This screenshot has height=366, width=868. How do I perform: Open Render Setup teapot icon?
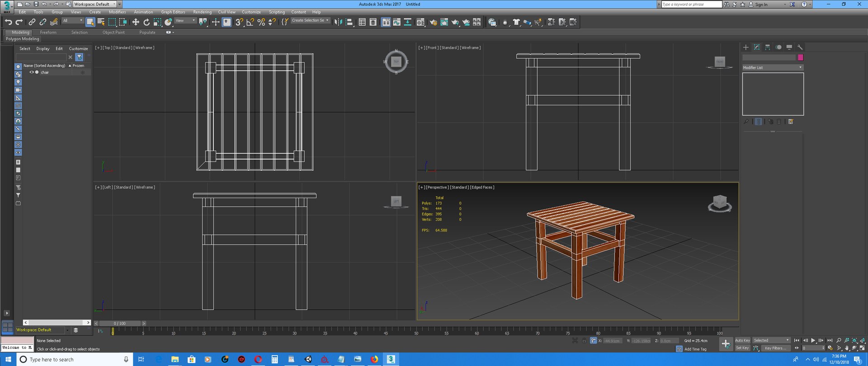click(x=433, y=22)
